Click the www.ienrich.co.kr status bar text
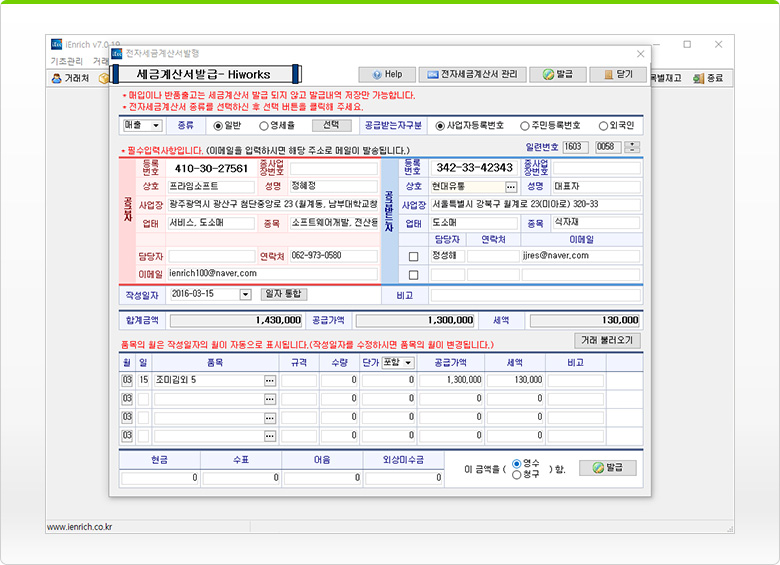Viewport: 780px width, 565px height. click(x=80, y=527)
